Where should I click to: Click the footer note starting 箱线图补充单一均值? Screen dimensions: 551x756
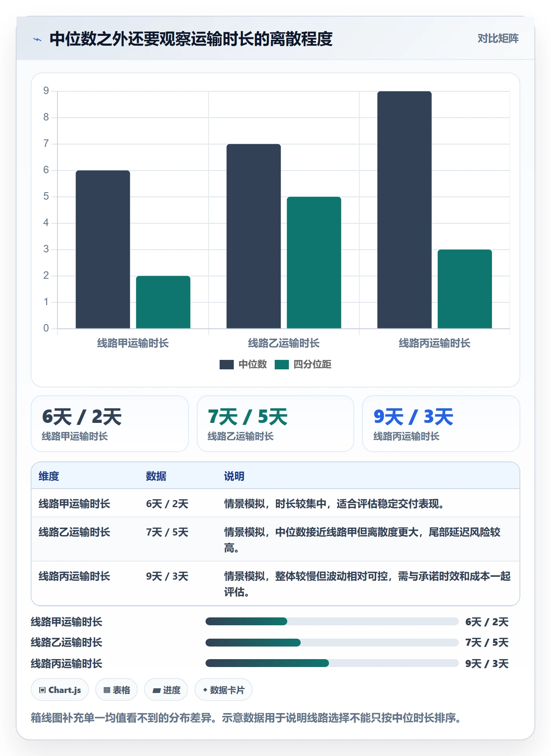(246, 718)
